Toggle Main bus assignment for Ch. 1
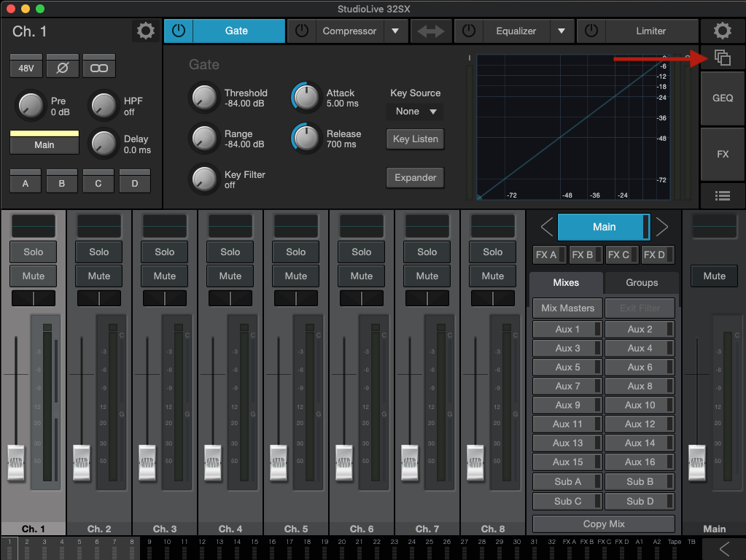Image resolution: width=746 pixels, height=560 pixels. coord(44,142)
